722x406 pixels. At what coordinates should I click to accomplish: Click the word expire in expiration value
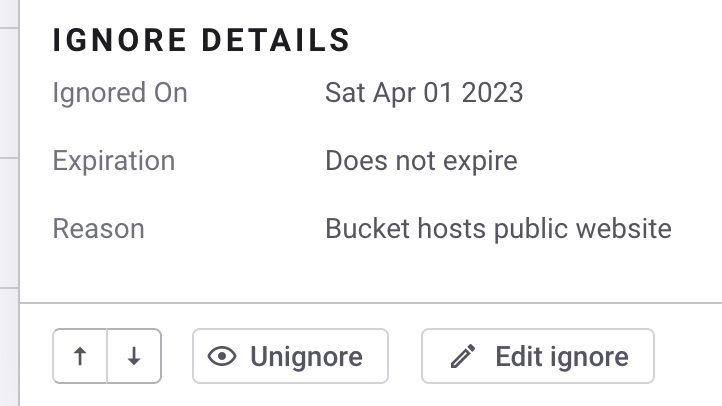click(480, 160)
